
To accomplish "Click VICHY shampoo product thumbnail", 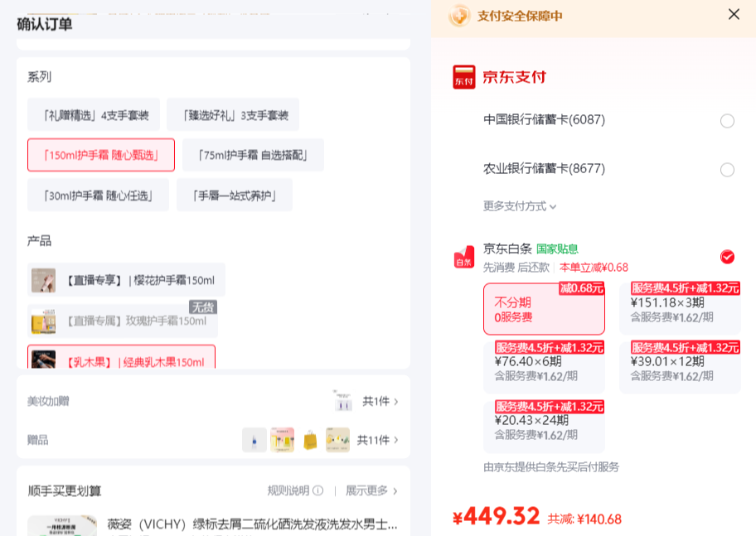I will coord(61,525).
